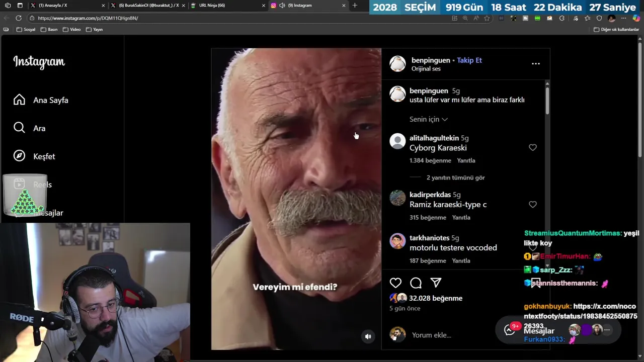
Task: View 1.384 beğenme on Cyborg Karaeski comment
Action: 430,160
